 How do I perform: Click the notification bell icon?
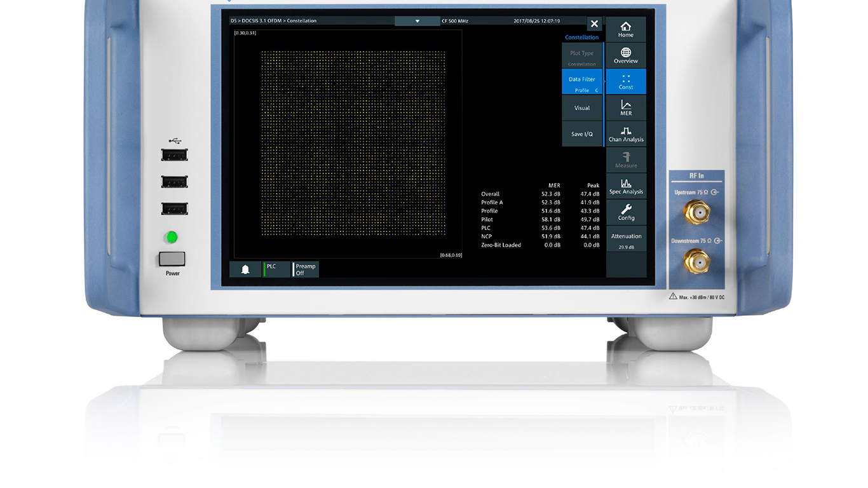point(245,269)
